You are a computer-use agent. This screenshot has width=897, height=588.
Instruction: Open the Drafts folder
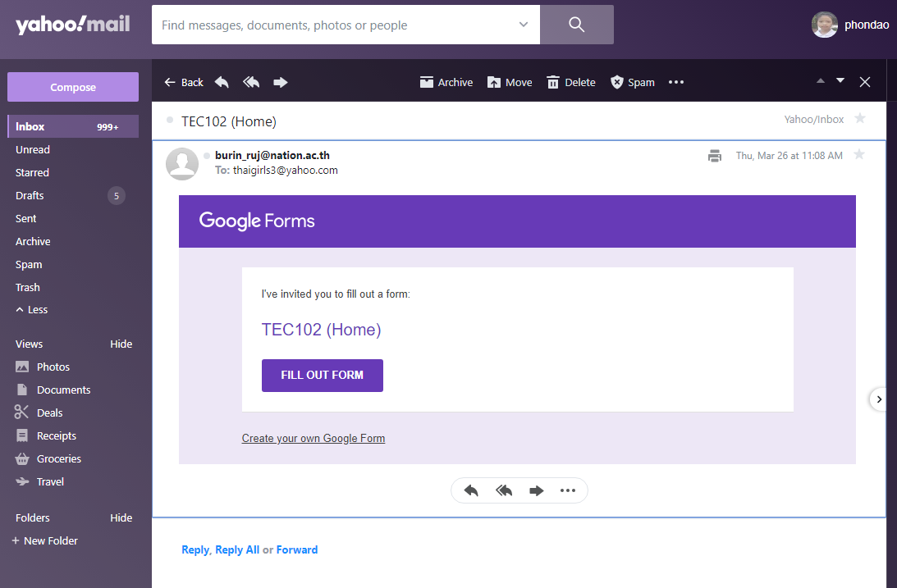pos(30,196)
